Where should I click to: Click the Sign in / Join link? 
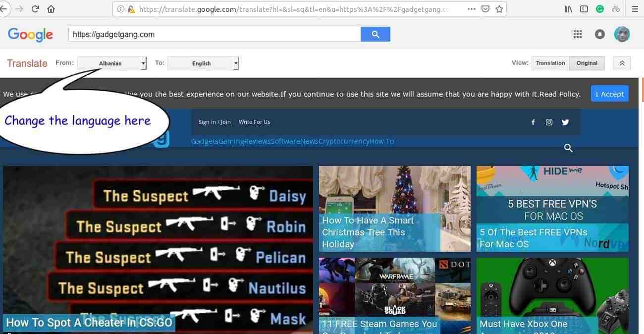[215, 122]
